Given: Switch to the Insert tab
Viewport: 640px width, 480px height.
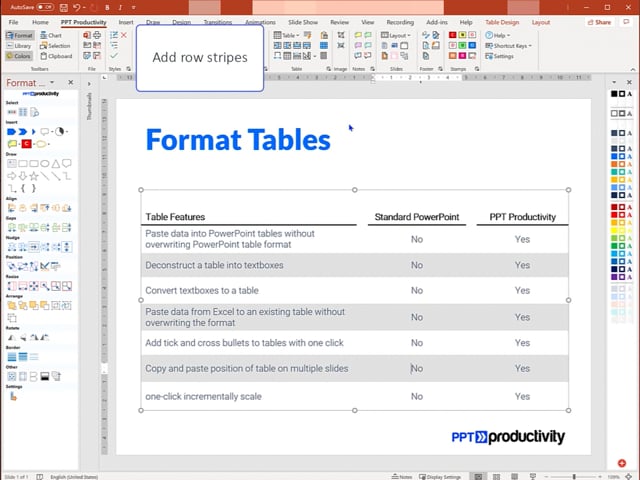Looking at the screenshot, I should [126, 22].
